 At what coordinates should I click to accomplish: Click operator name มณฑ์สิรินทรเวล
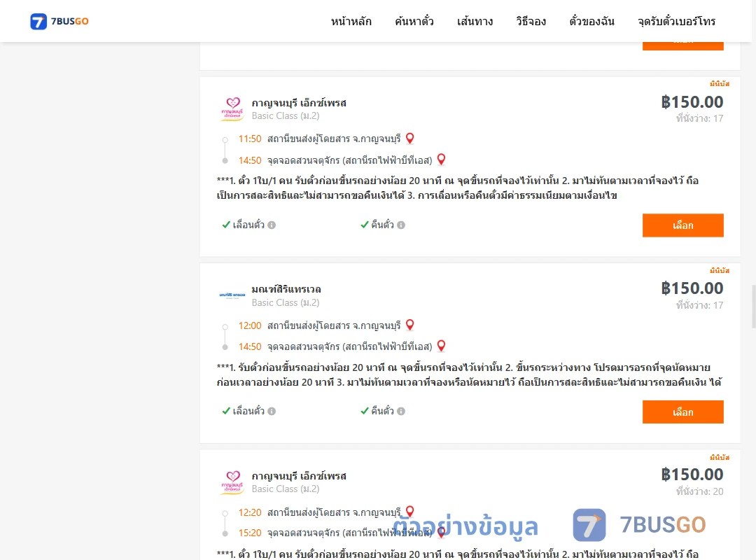pyautogui.click(x=286, y=289)
